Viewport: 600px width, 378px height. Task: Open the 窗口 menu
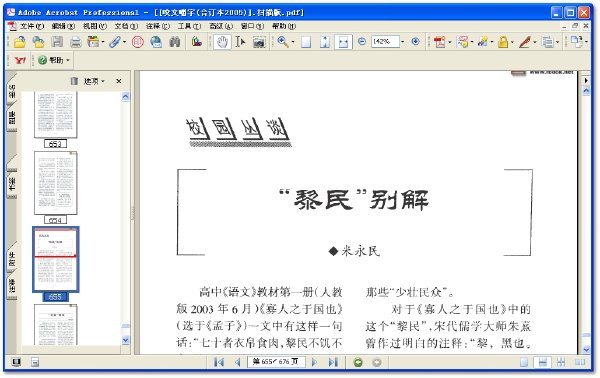click(252, 26)
